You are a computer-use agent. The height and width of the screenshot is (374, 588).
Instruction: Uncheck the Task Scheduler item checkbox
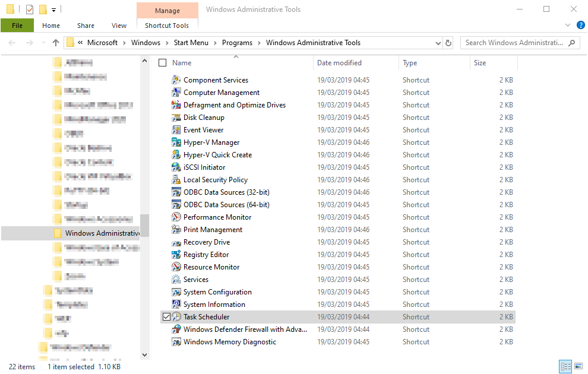166,316
